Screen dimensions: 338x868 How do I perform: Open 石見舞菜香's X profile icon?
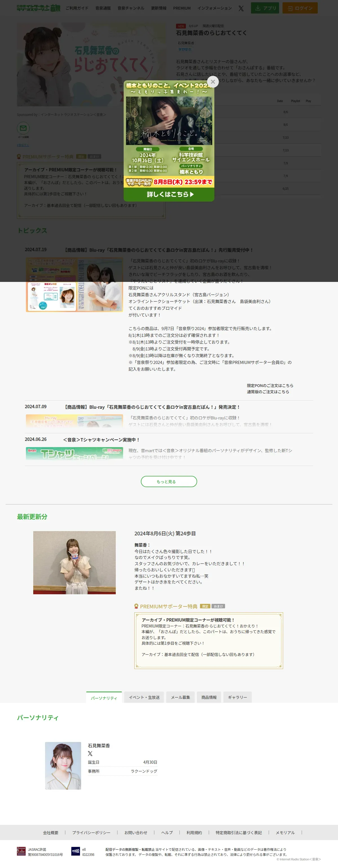click(90, 754)
